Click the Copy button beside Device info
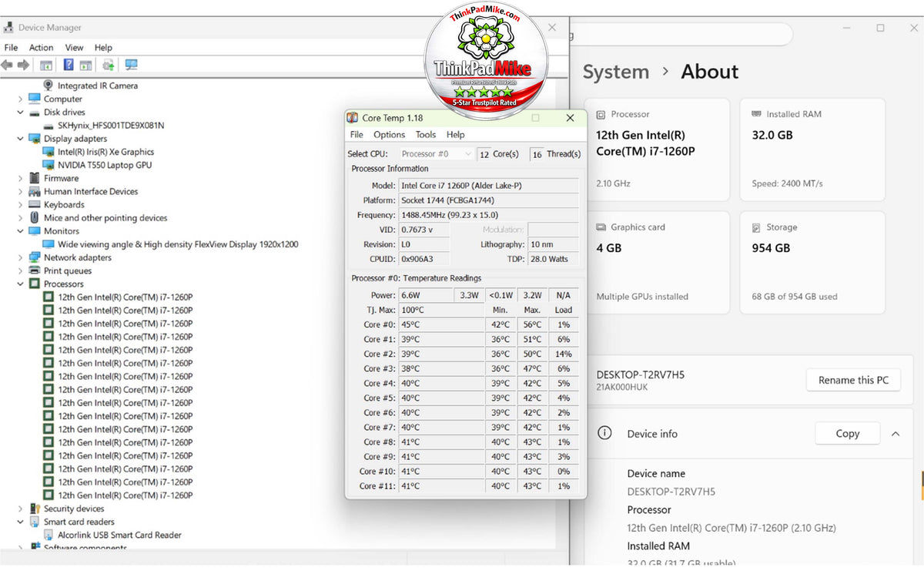Screen dimensions: 924x581 coord(848,433)
